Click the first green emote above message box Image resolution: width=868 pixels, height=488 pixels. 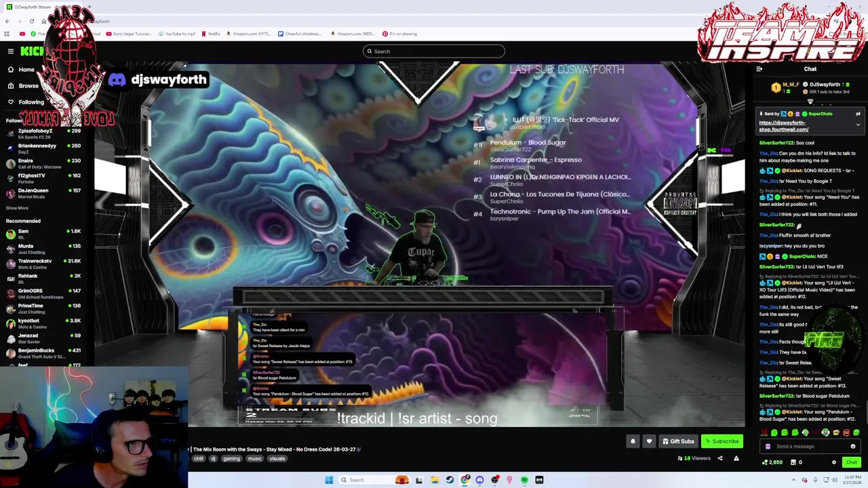coord(774,432)
